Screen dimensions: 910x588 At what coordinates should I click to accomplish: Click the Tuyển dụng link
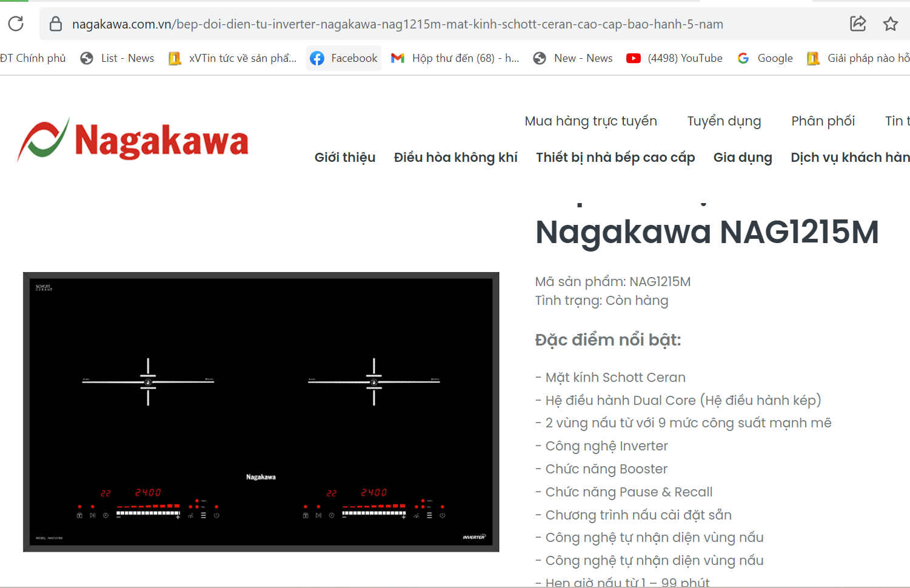[723, 121]
